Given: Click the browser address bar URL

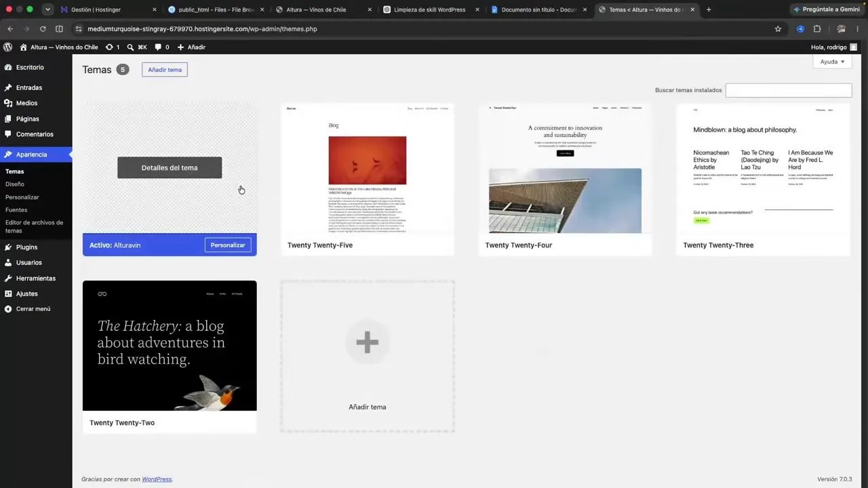Looking at the screenshot, I should tap(202, 29).
